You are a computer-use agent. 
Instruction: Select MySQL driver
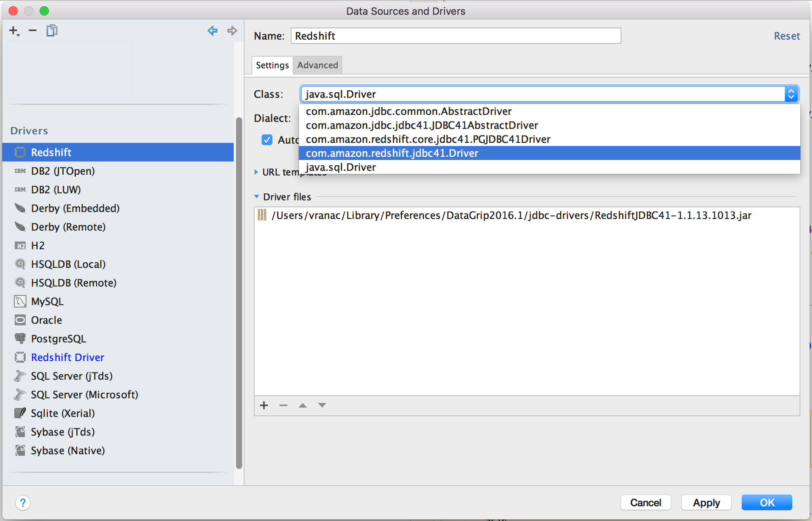[118, 301]
